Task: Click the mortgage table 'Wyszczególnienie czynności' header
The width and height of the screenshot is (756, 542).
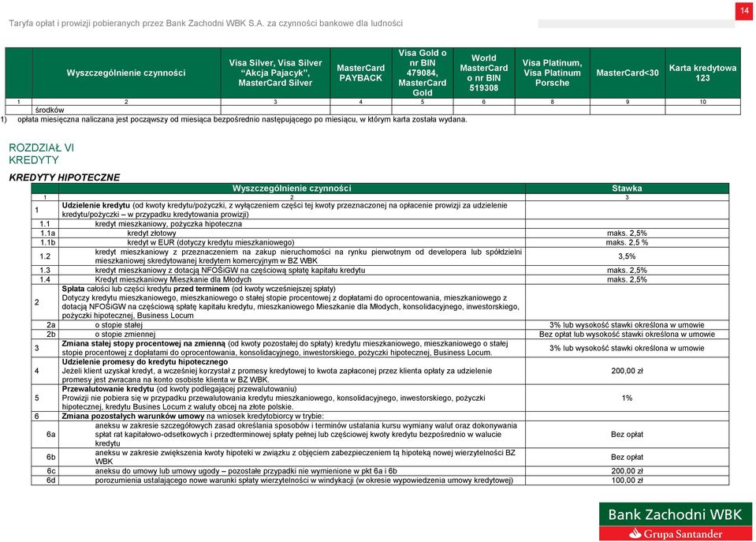Action: click(292, 189)
